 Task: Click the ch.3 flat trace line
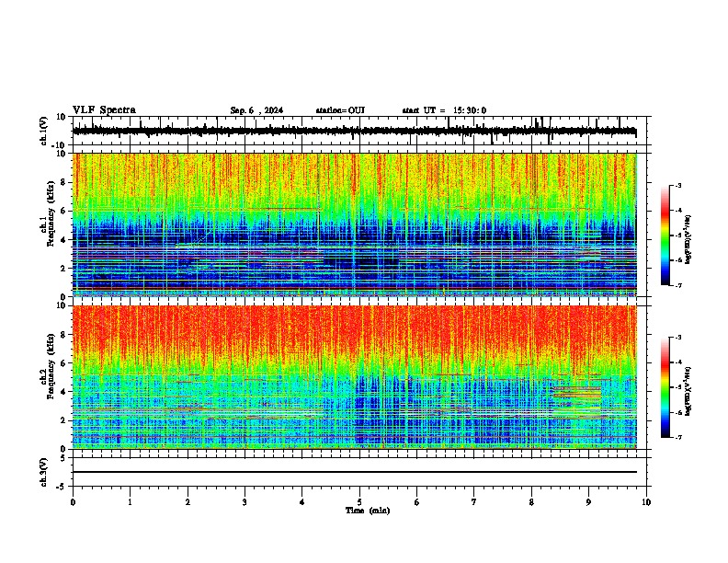(354, 472)
